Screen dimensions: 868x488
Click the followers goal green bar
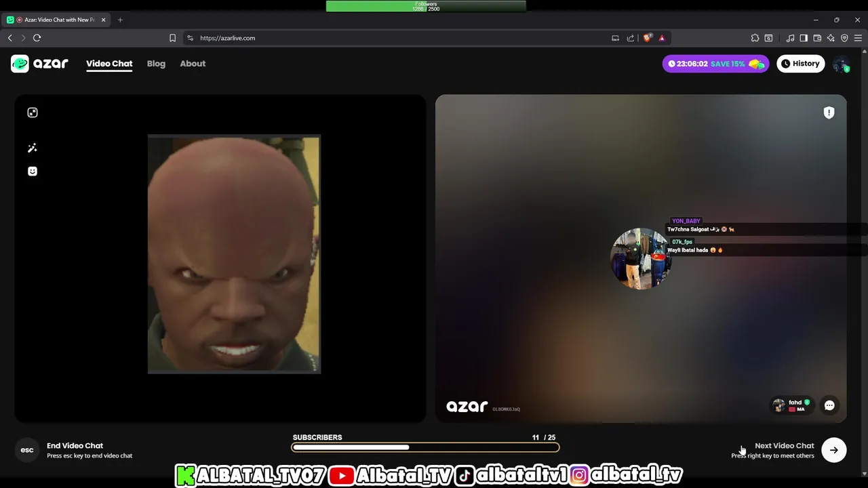coord(426,6)
